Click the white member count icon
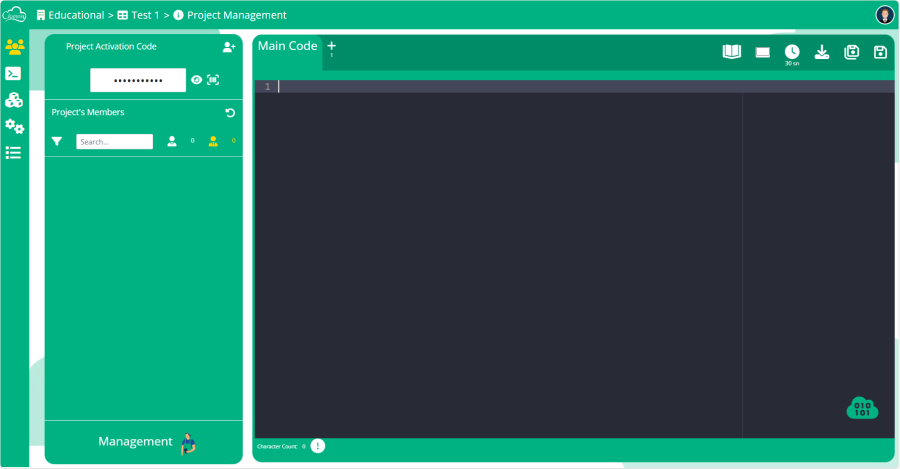The height and width of the screenshot is (469, 900). tap(172, 141)
